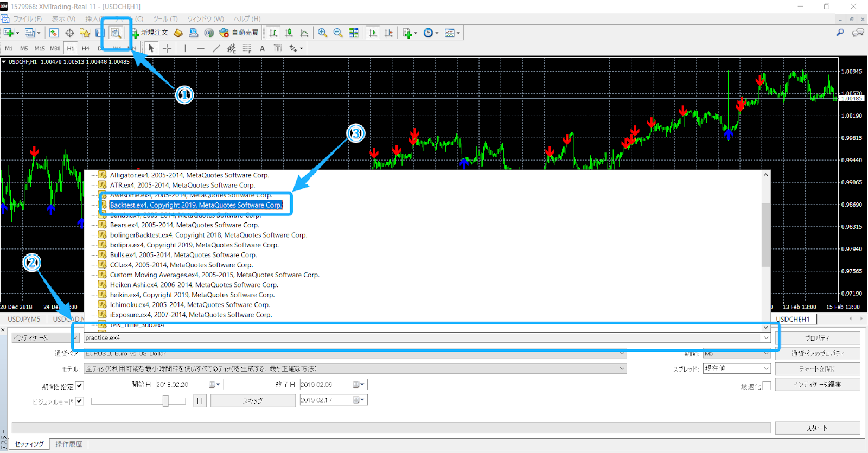Click the インディケータ編集 button

tap(818, 384)
